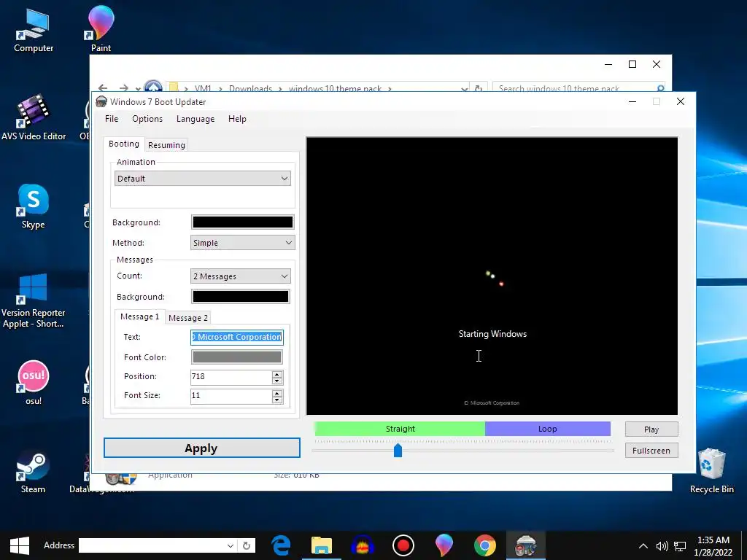This screenshot has height=560, width=747.
Task: Pick the top Background color swatch
Action: click(242, 222)
